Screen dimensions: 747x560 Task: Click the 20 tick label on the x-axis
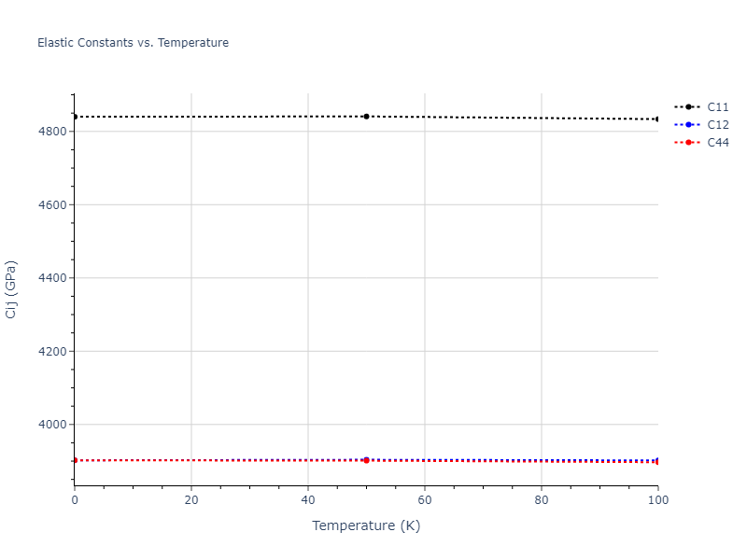click(191, 500)
